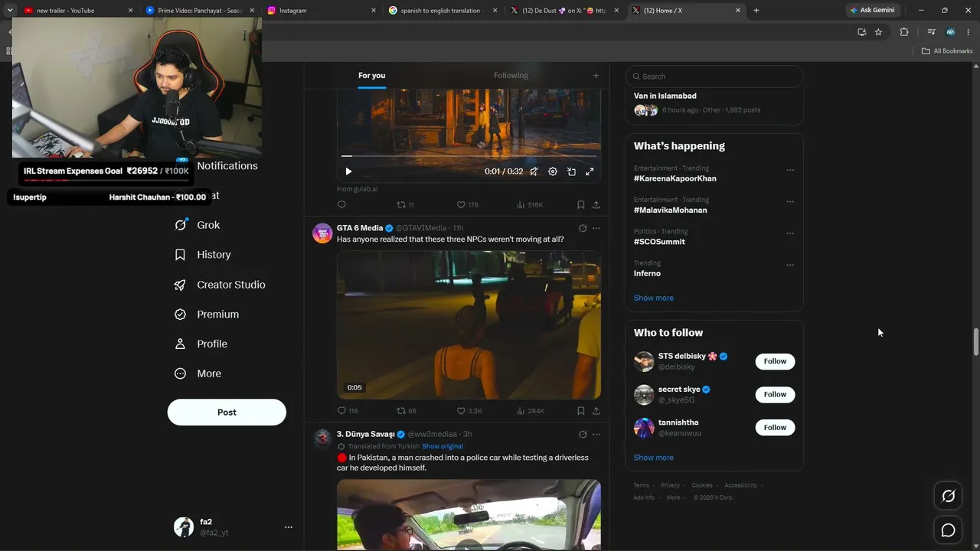Image resolution: width=980 pixels, height=551 pixels.
Task: Open the Dünya Savaşı post options
Action: pyautogui.click(x=596, y=434)
